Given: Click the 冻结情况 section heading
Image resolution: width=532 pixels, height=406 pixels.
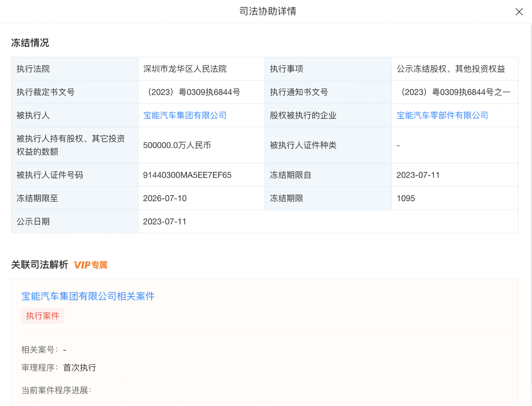Looking at the screenshot, I should coord(30,43).
